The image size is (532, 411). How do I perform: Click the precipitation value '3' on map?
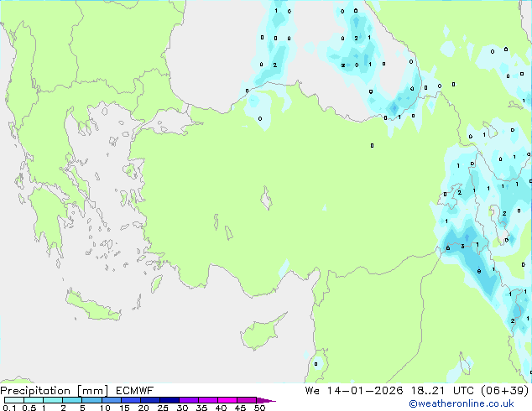[x=463, y=247]
